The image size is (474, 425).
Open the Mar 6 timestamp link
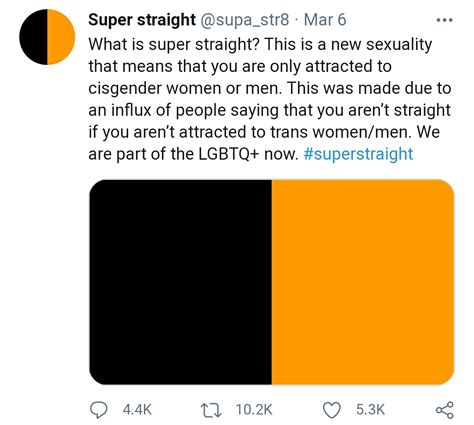pos(325,20)
